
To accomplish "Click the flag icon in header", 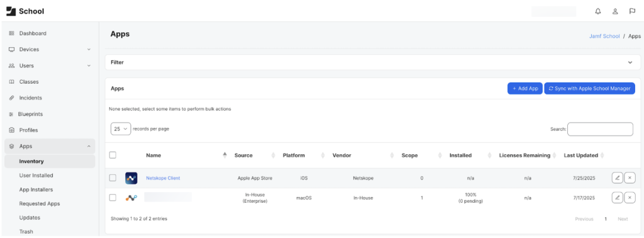I will click(x=633, y=11).
